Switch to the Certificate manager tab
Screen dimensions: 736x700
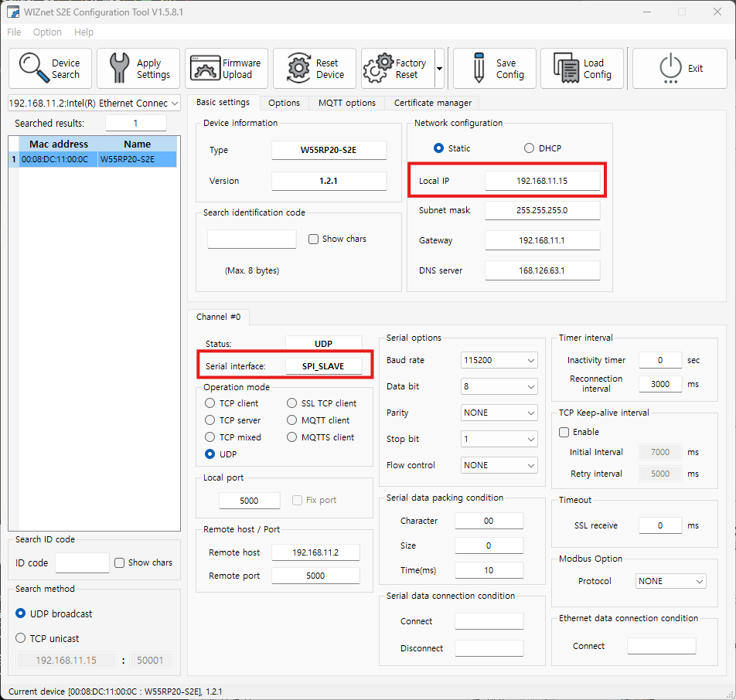pyautogui.click(x=432, y=103)
